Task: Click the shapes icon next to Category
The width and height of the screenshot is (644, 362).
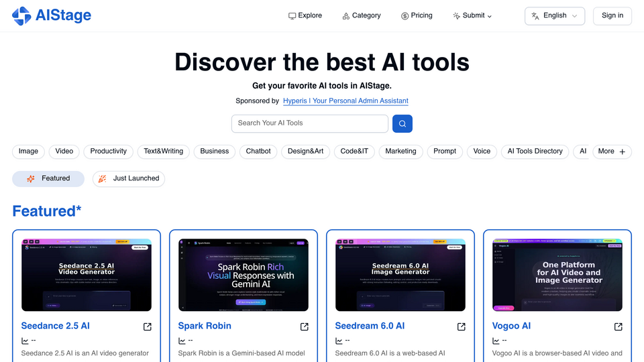Action: [x=346, y=16]
